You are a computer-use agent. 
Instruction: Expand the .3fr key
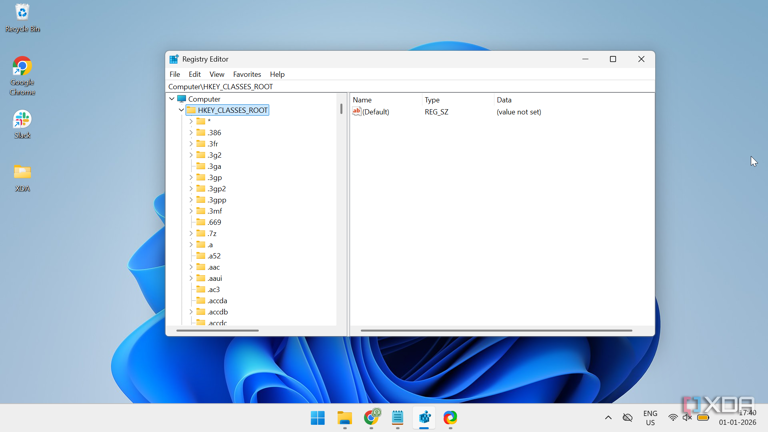pyautogui.click(x=191, y=144)
